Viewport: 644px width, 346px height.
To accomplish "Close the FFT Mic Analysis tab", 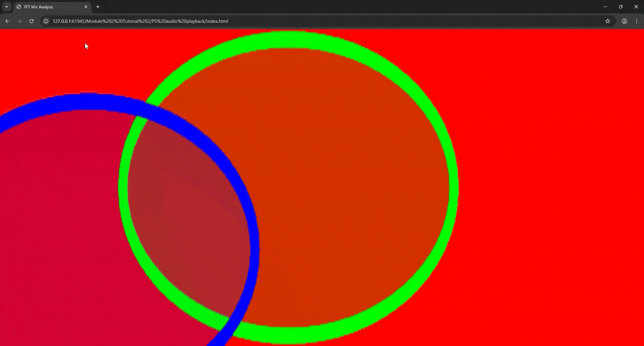I will coord(86,7).
